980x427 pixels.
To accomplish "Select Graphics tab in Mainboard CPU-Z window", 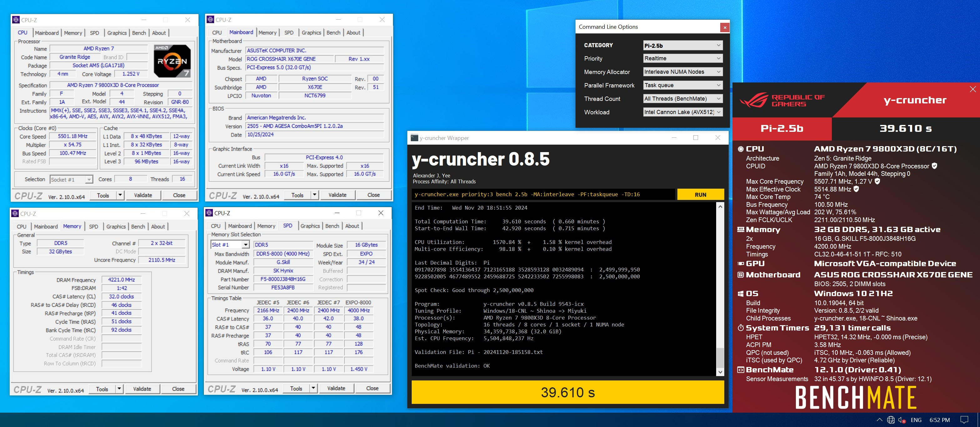I will click(x=311, y=32).
